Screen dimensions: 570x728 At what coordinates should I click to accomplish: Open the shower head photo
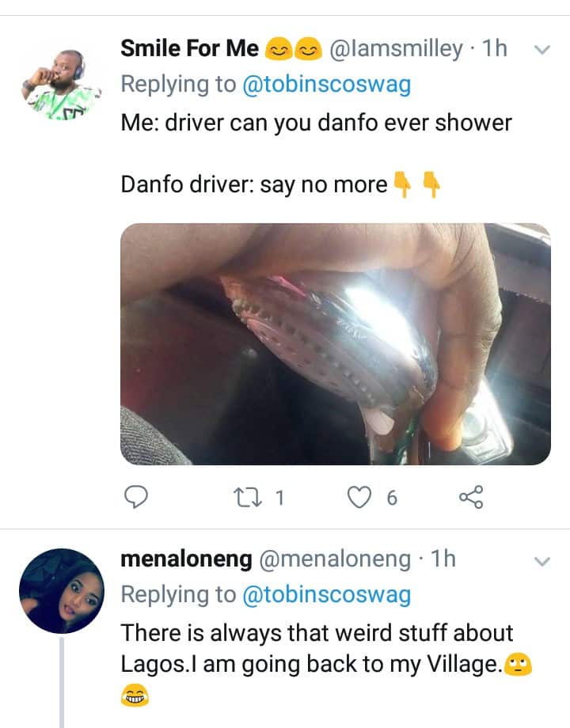pos(335,344)
